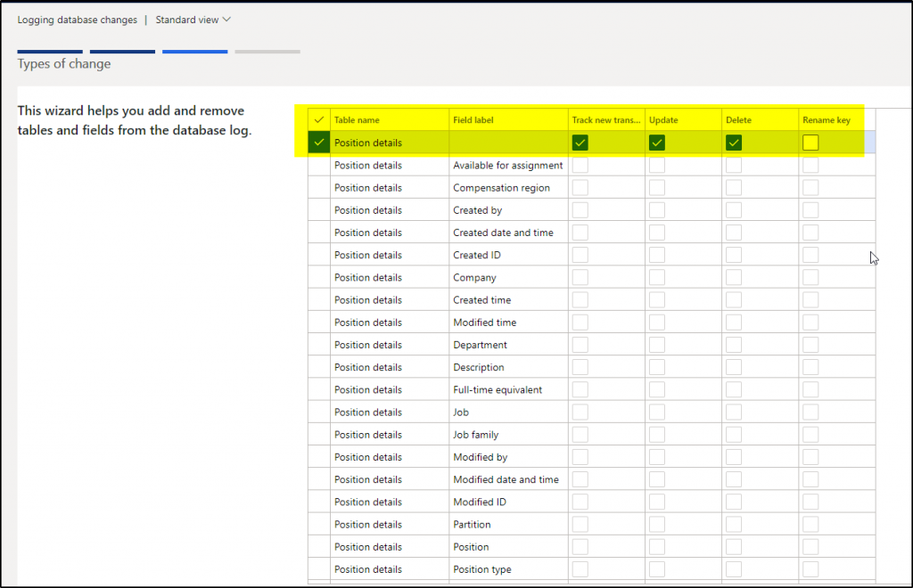Check Track new transactions for the Job field
The image size is (913, 588).
point(580,412)
